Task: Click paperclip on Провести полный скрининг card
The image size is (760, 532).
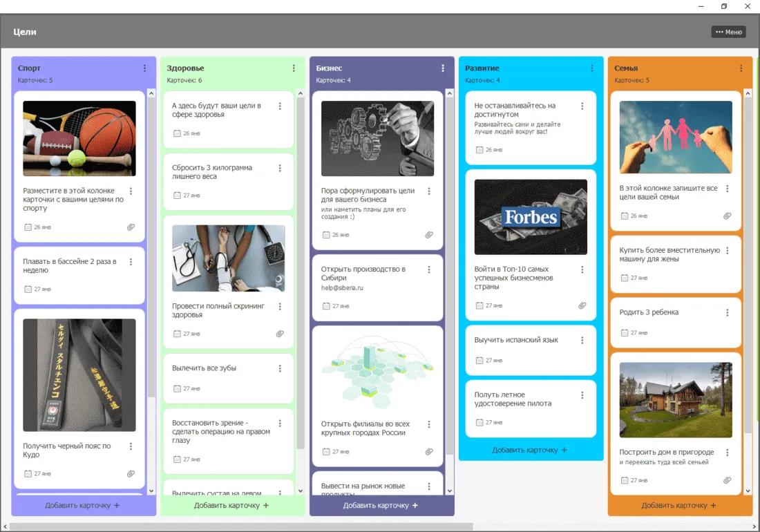Action: point(280,334)
